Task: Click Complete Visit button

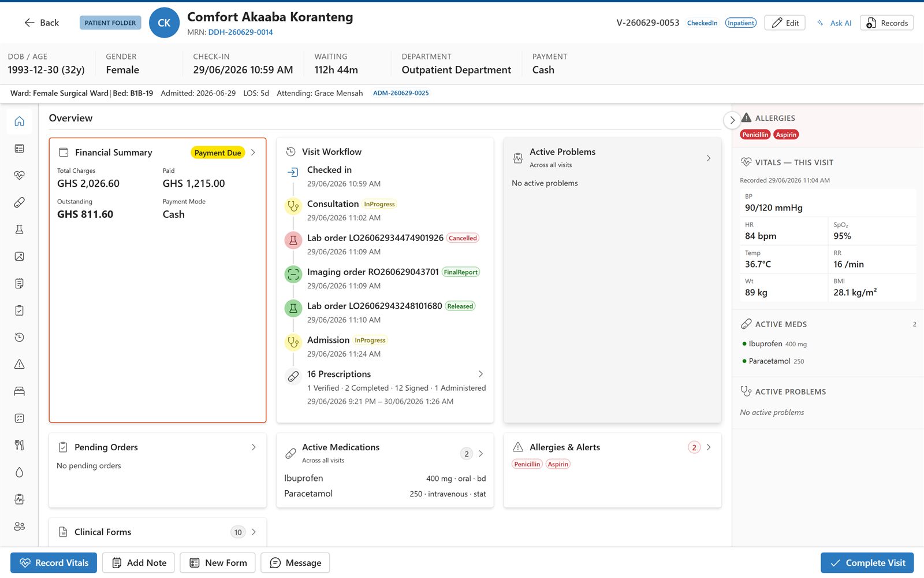Action: (x=867, y=563)
